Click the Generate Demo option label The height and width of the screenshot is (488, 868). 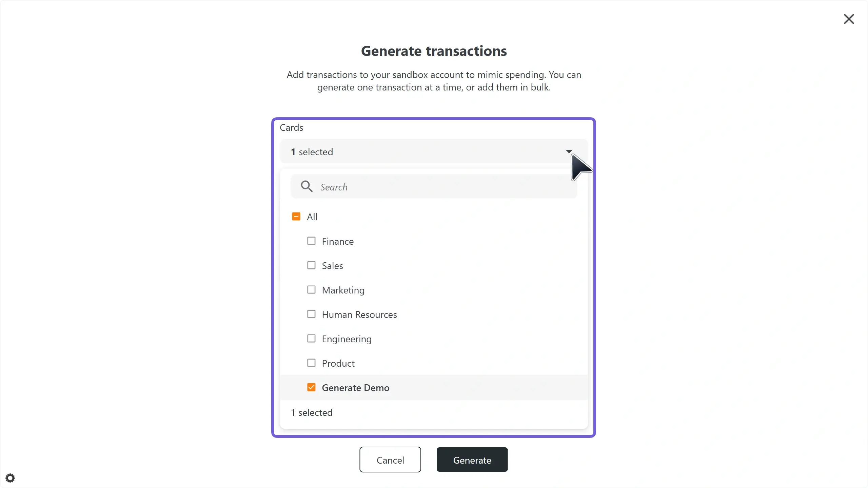tap(356, 388)
